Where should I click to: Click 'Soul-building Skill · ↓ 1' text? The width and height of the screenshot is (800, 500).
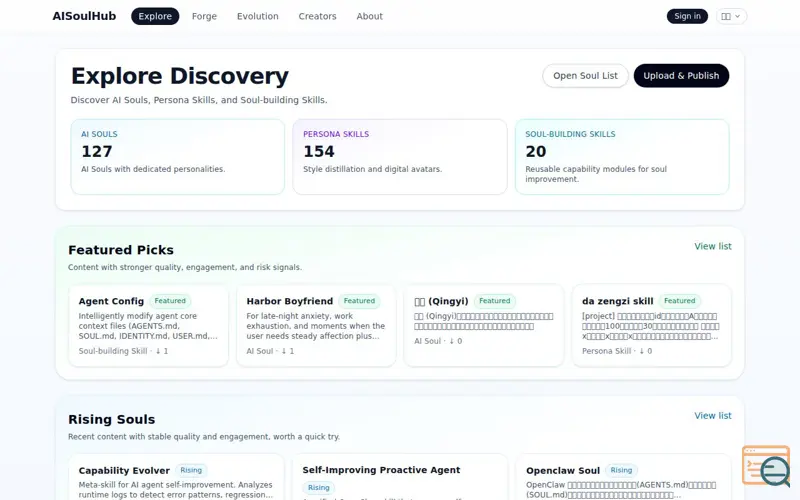123,351
